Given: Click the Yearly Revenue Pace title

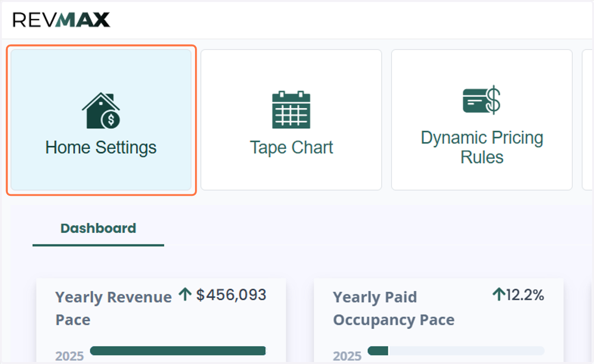Looking at the screenshot, I should (113, 308).
